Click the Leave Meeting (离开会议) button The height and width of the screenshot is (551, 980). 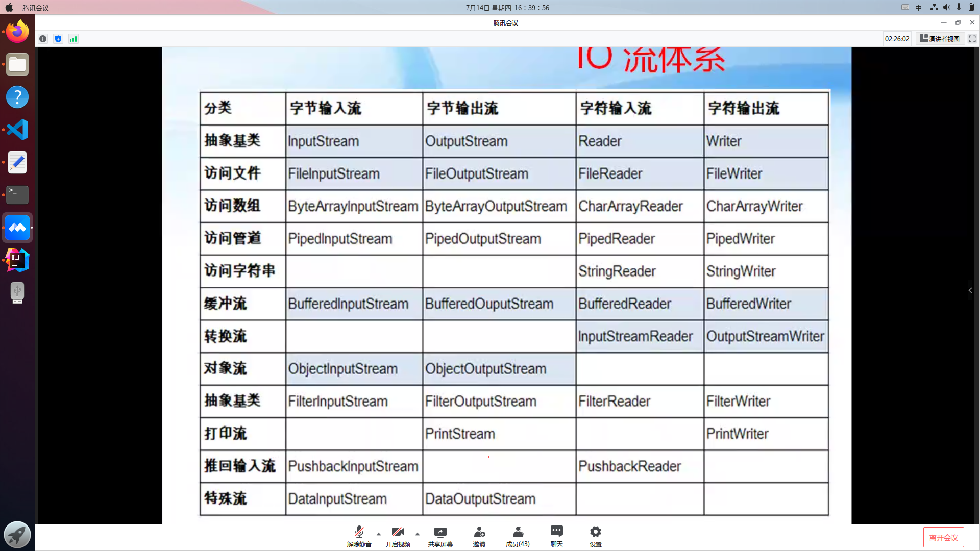point(943,538)
